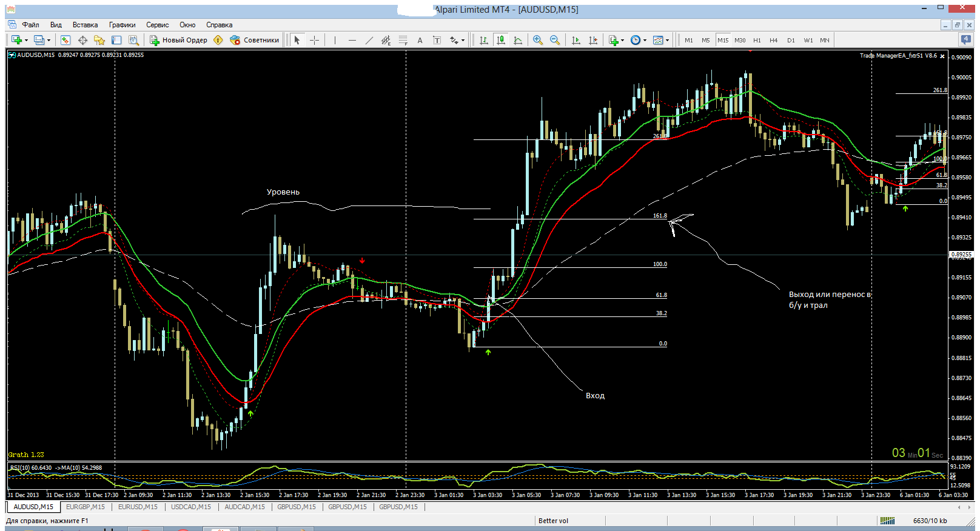Click the Trade ManagerEA expert label

click(x=898, y=56)
